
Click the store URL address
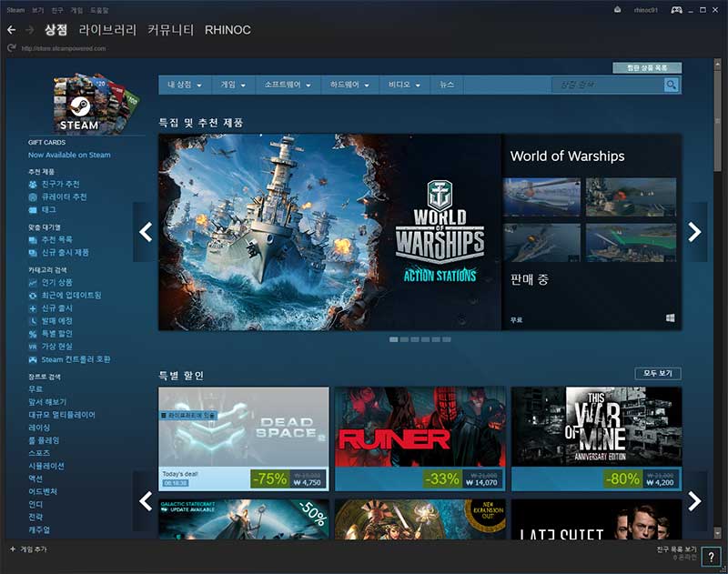[64, 48]
